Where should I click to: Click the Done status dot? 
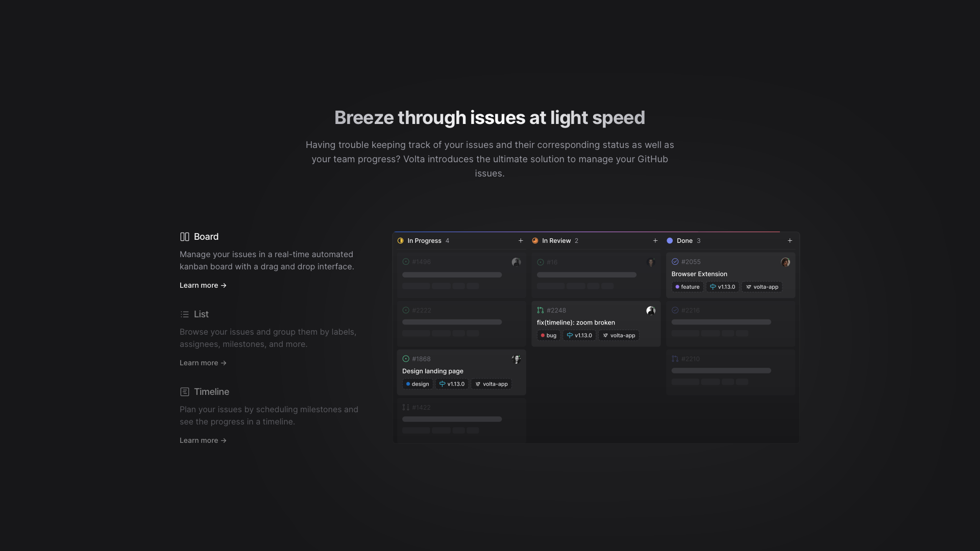(x=670, y=241)
